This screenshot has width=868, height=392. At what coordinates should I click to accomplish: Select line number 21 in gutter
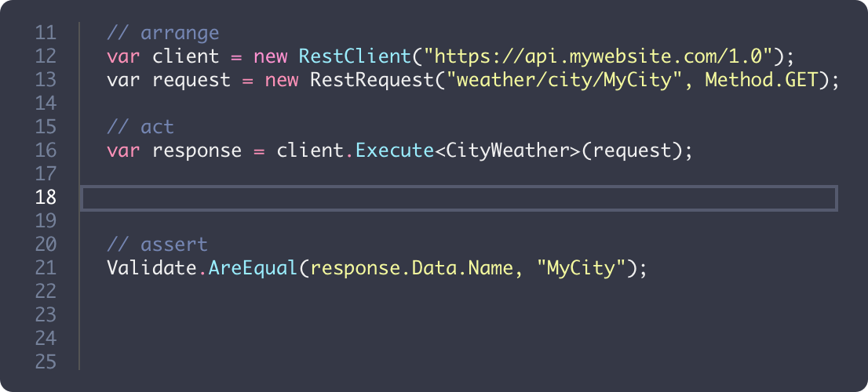[x=46, y=268]
